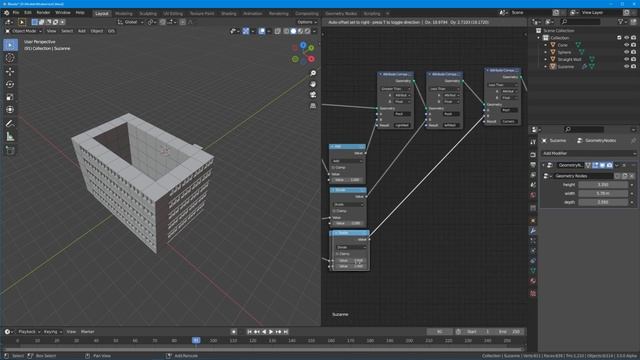Open the Tool properties tab icon
Viewport: 640px width, 360px height.
coord(533,142)
